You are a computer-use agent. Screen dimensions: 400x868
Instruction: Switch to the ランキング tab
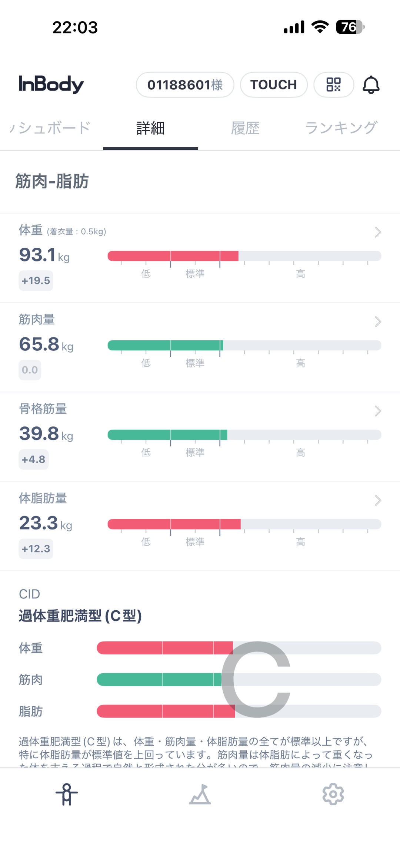341,128
